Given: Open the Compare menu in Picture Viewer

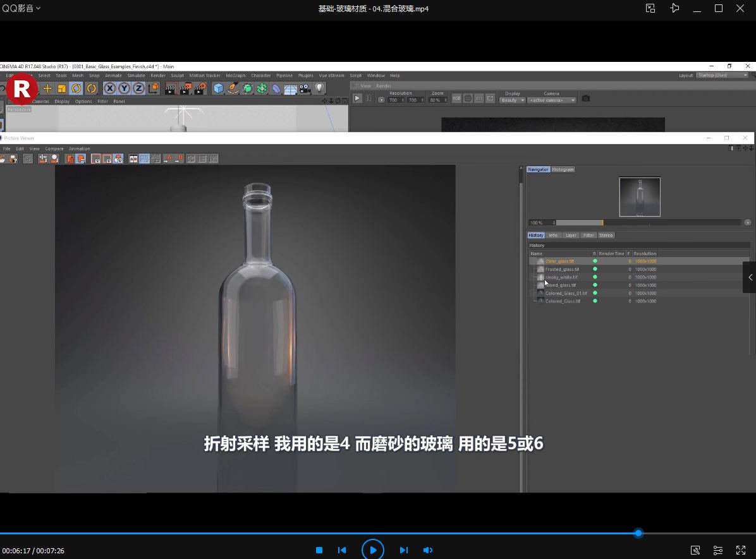Looking at the screenshot, I should click(x=54, y=148).
